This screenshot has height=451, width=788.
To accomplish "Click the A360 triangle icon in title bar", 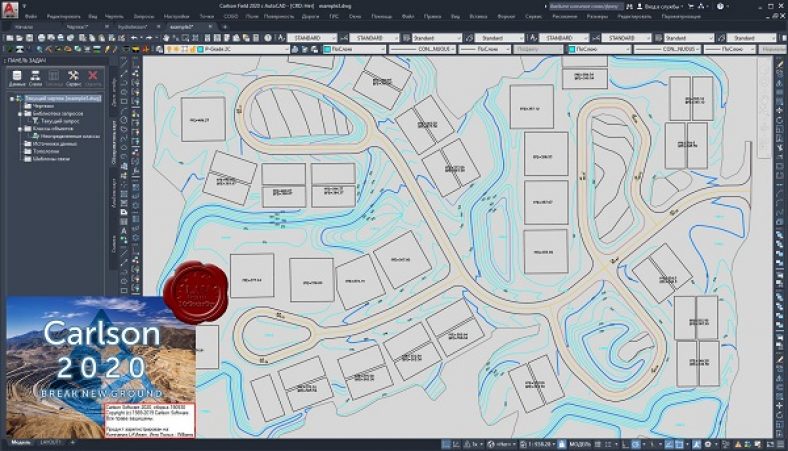I will tap(702, 7).
